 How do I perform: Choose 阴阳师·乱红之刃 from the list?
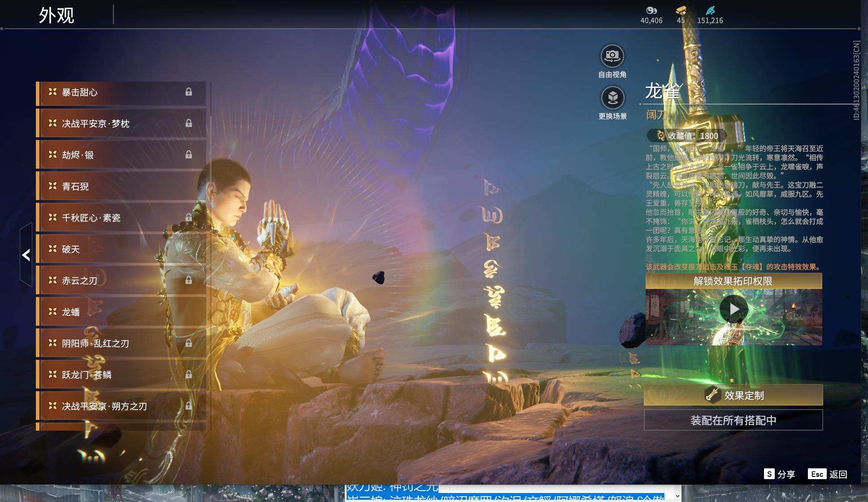point(121,344)
